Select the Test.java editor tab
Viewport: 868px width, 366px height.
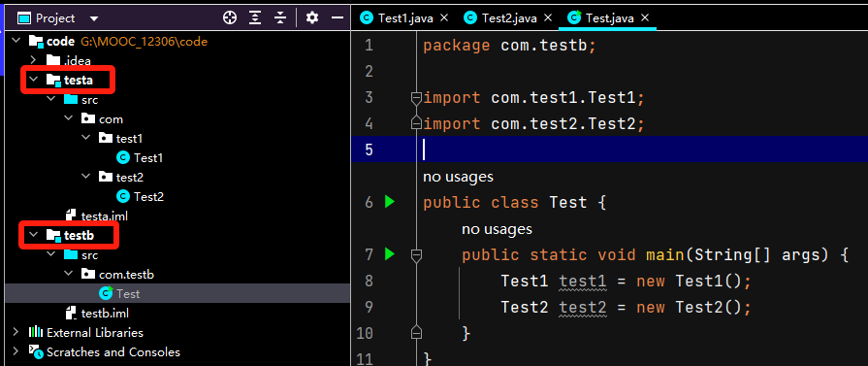pyautogui.click(x=609, y=18)
